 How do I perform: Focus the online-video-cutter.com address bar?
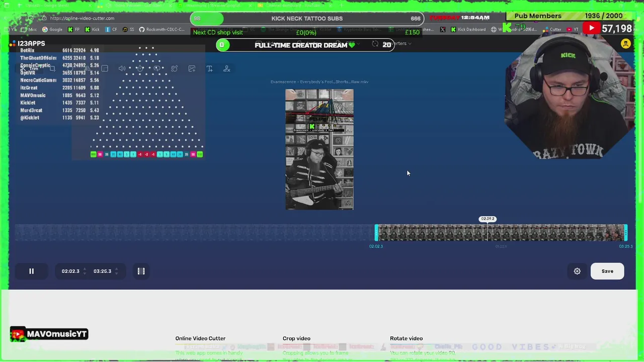116,18
